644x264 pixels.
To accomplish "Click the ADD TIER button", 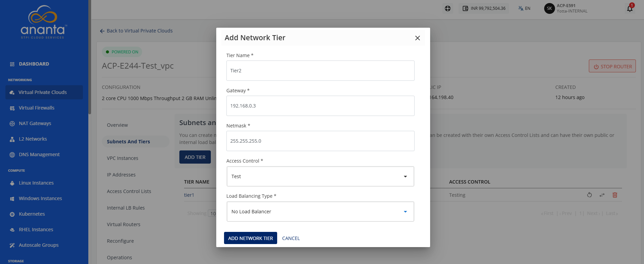I will pos(195,157).
